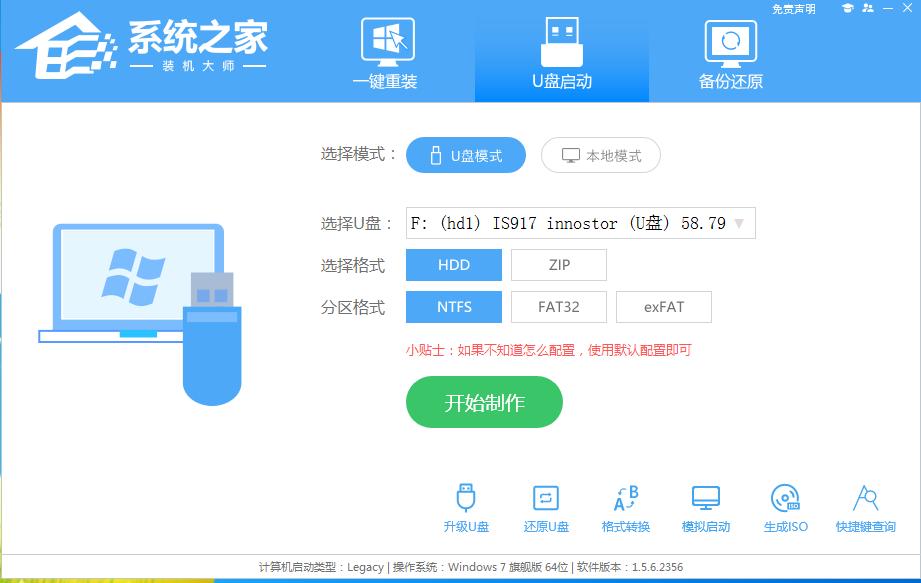Viewport: 921px width, 583px height.
Task: Click the 开始制作 button
Action: pyautogui.click(x=483, y=402)
